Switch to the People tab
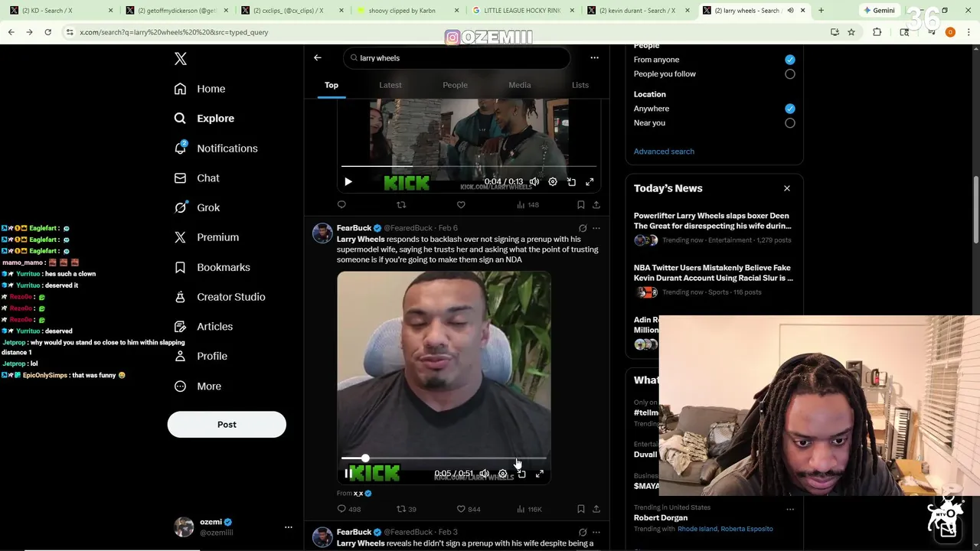The image size is (980, 551). (x=455, y=85)
